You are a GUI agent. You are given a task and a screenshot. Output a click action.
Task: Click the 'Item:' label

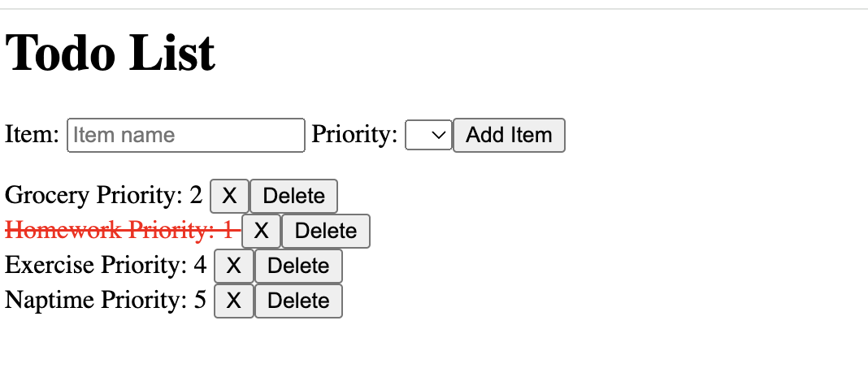click(33, 135)
